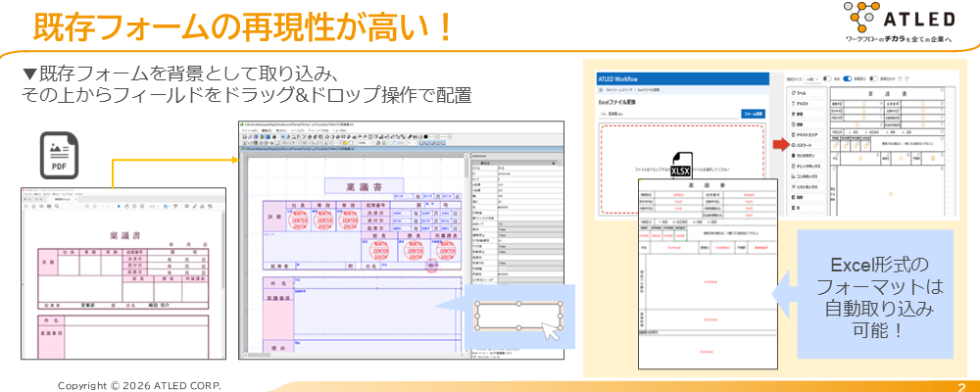The image size is (980, 392).
Task: Open the ツール(T) menu in desktop editor
Action: coord(296,130)
